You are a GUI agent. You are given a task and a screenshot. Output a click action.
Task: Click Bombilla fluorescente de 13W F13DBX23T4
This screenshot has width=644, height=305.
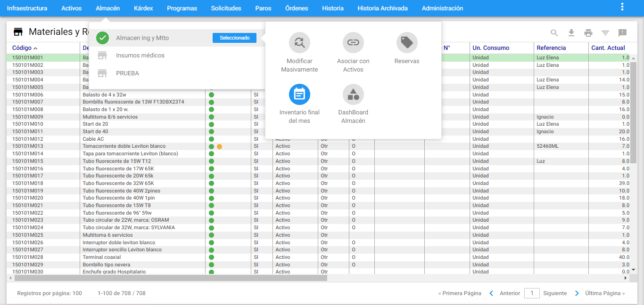coord(133,102)
